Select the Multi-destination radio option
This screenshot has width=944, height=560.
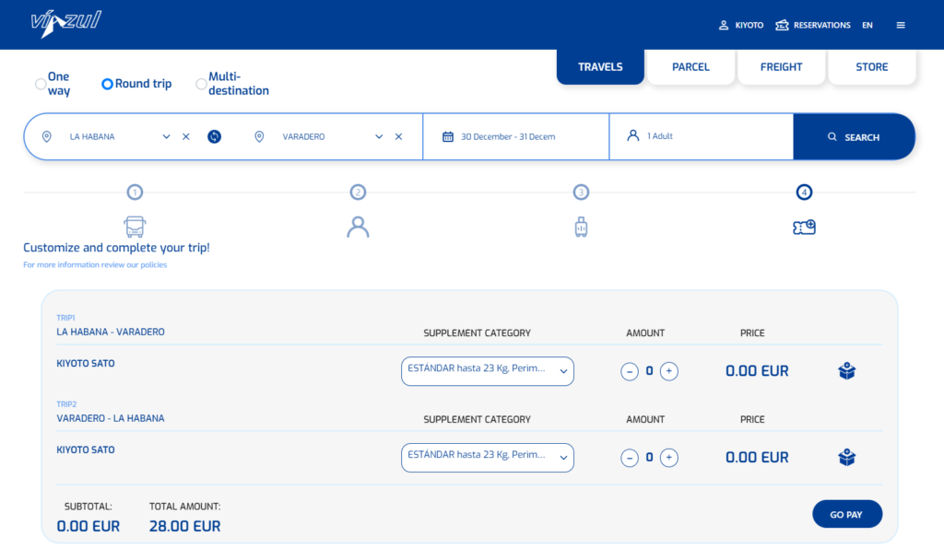tap(201, 84)
